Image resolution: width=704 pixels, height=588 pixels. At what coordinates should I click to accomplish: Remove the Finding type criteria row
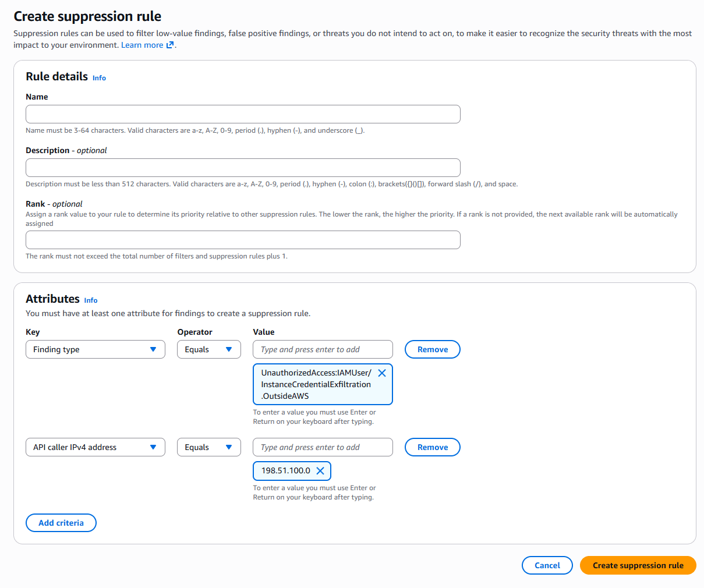coord(433,349)
